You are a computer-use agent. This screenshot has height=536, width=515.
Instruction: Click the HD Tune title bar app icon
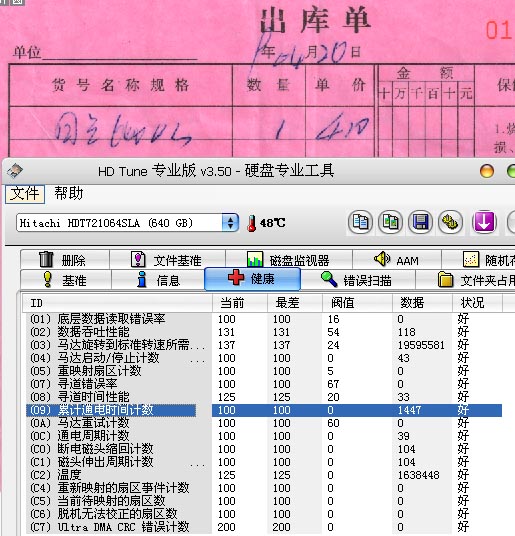tap(14, 171)
